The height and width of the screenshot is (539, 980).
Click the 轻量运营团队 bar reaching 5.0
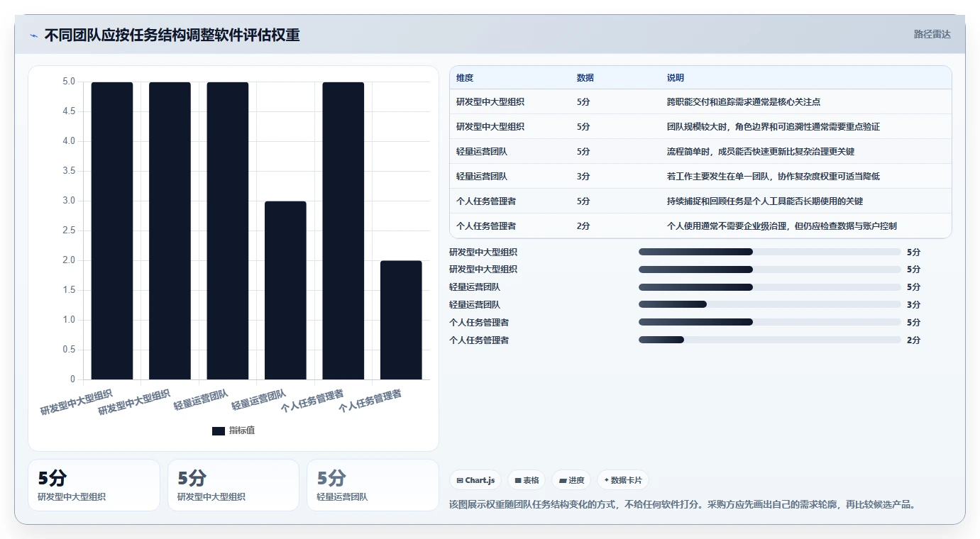(228, 230)
